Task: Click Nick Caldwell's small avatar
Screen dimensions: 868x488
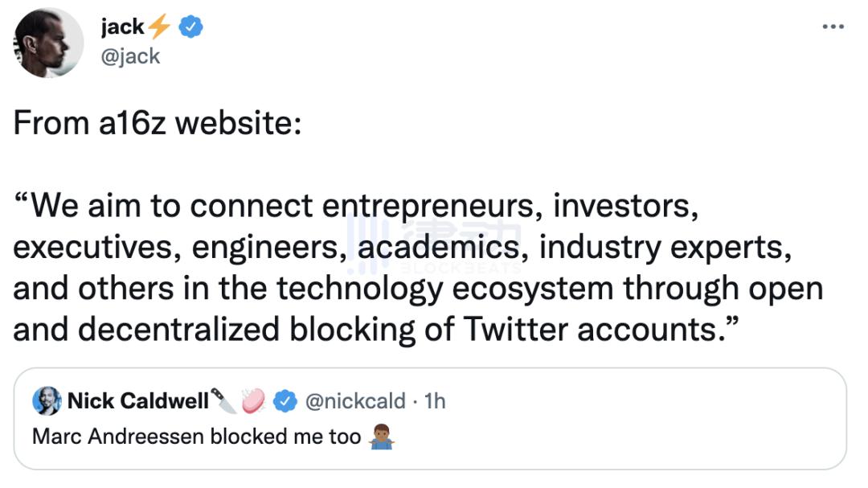Action: (47, 400)
